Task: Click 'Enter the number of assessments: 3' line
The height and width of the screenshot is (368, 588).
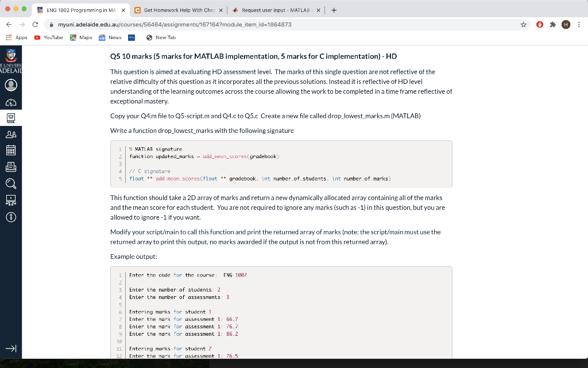Action: (x=179, y=297)
